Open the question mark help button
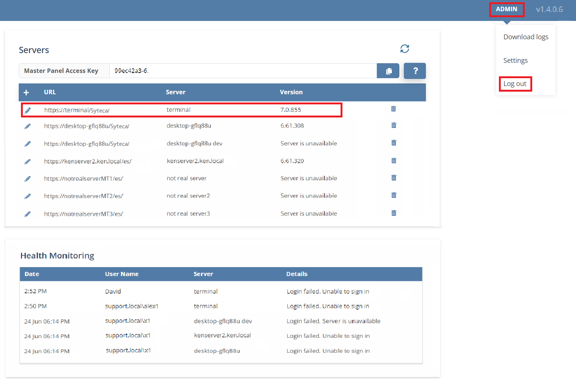Viewport: 576px width, 392px height. click(x=415, y=71)
